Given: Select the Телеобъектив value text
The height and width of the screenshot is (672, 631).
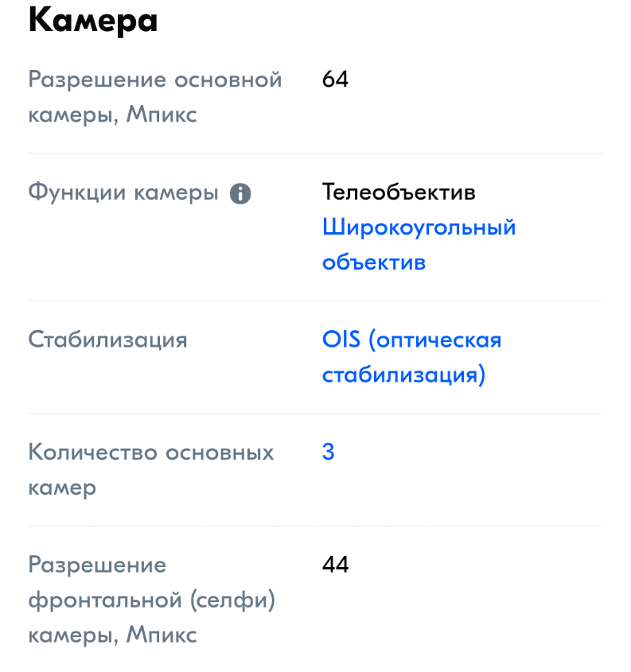Looking at the screenshot, I should 399,192.
